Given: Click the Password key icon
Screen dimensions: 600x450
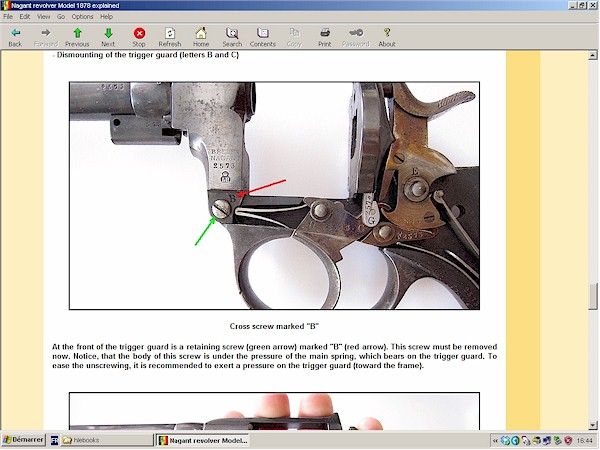Looking at the screenshot, I should 356,33.
